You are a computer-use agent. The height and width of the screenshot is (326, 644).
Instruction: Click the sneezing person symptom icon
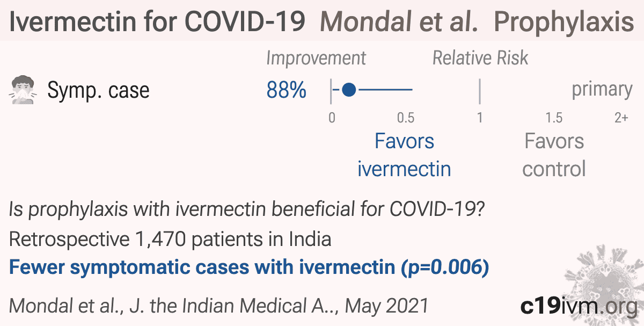point(24,90)
